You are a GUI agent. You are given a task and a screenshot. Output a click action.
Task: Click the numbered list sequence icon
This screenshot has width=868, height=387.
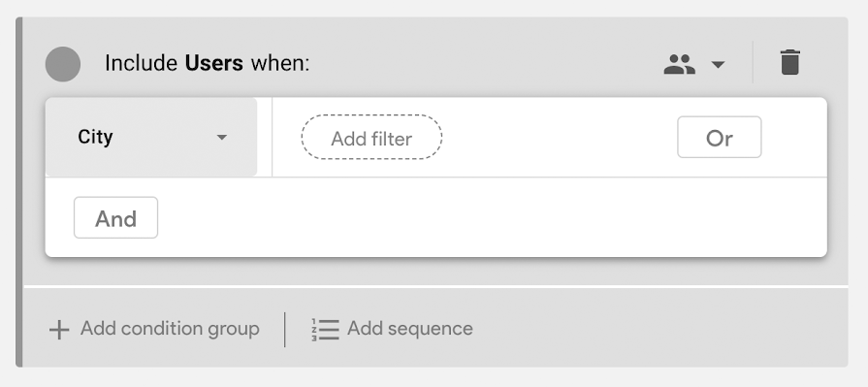pyautogui.click(x=325, y=330)
